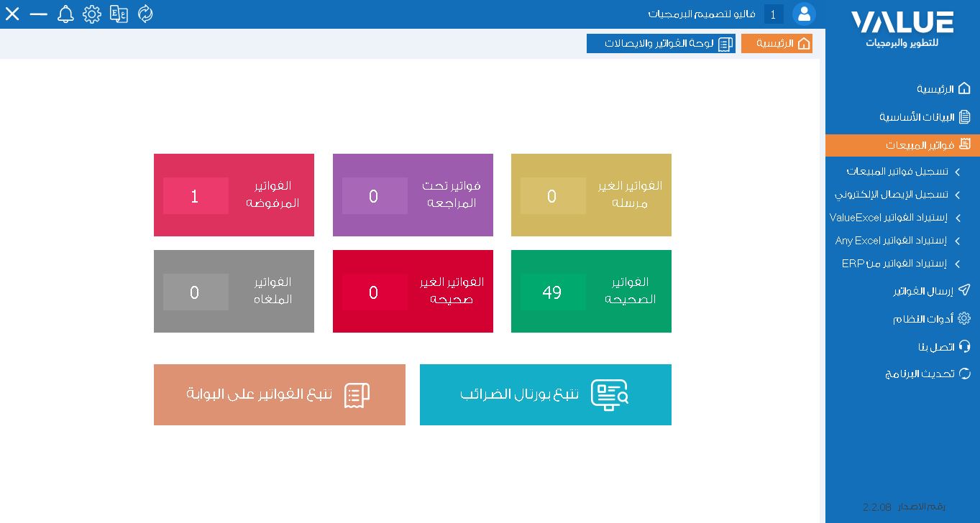Click the company number 1 badge
Viewport: 980px width, 523px height.
coord(774,14)
